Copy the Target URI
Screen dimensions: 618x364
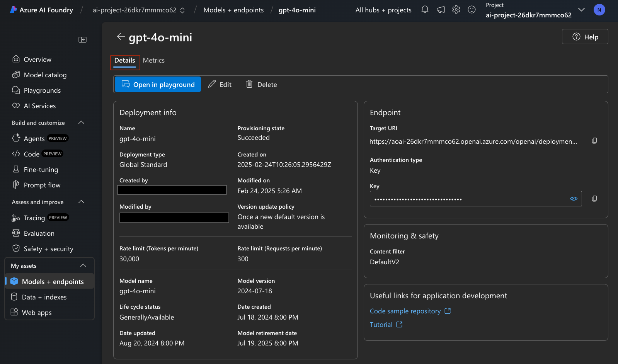[594, 141]
